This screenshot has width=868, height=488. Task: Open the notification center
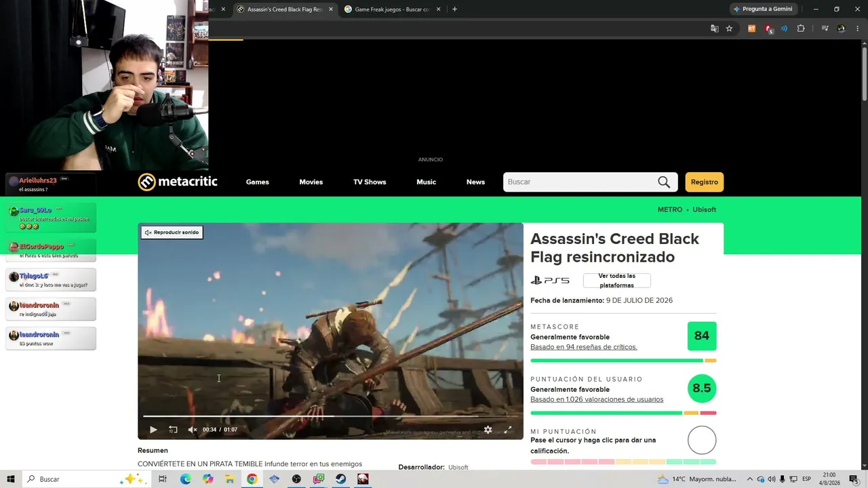click(854, 479)
